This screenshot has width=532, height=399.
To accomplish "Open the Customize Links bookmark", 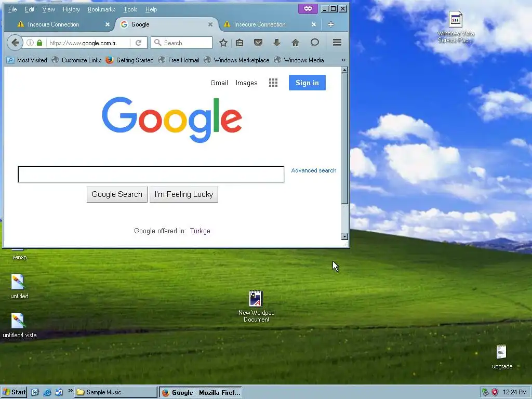I will 77,60.
